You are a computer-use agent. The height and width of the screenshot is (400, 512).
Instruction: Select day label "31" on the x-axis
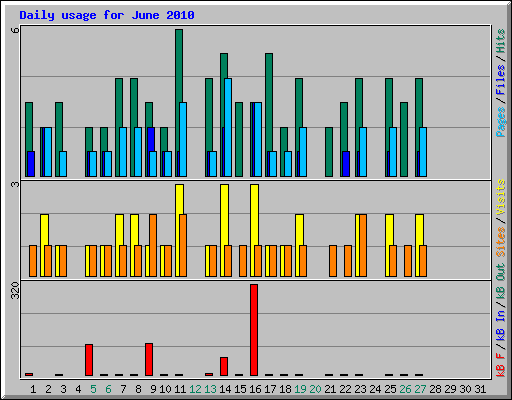(x=480, y=389)
